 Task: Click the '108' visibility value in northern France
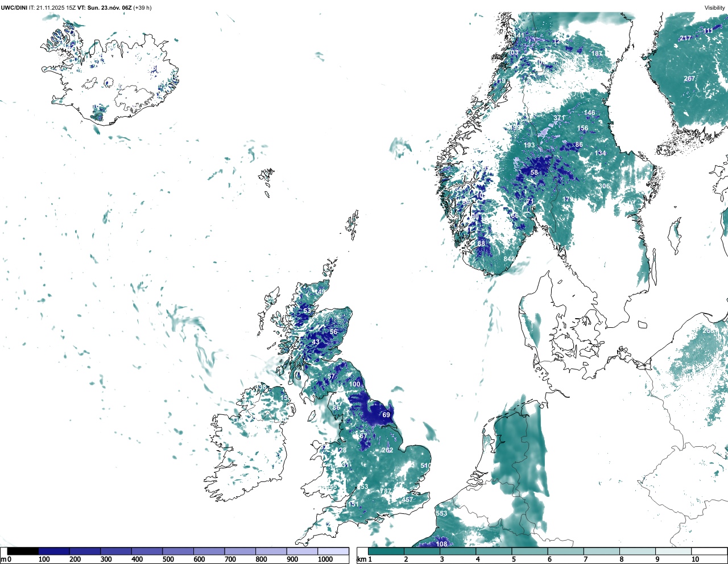click(442, 544)
